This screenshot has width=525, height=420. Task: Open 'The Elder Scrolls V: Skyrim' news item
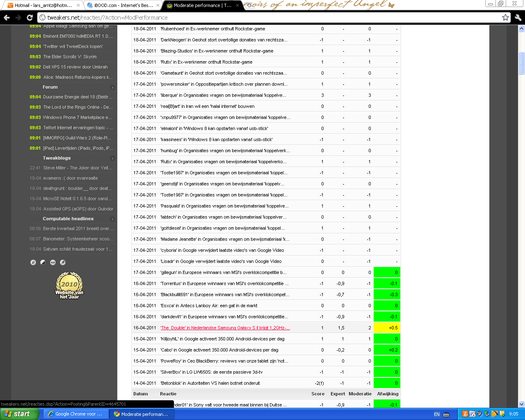70,57
